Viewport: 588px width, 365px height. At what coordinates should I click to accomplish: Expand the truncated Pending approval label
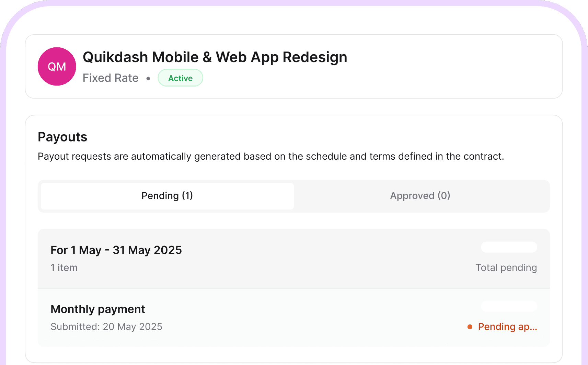(x=508, y=327)
